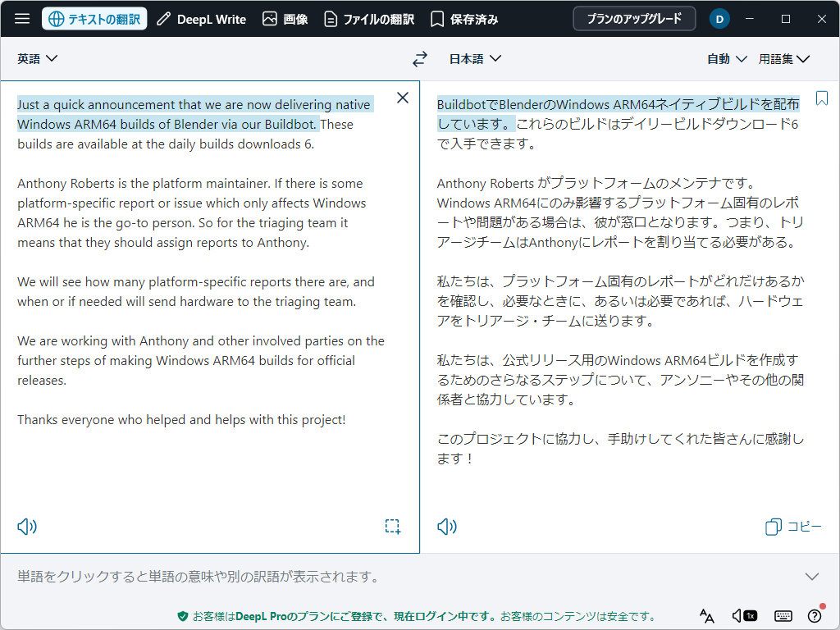Toggle the 1x speech playback speed
Image resolution: width=840 pixels, height=630 pixels.
745,615
